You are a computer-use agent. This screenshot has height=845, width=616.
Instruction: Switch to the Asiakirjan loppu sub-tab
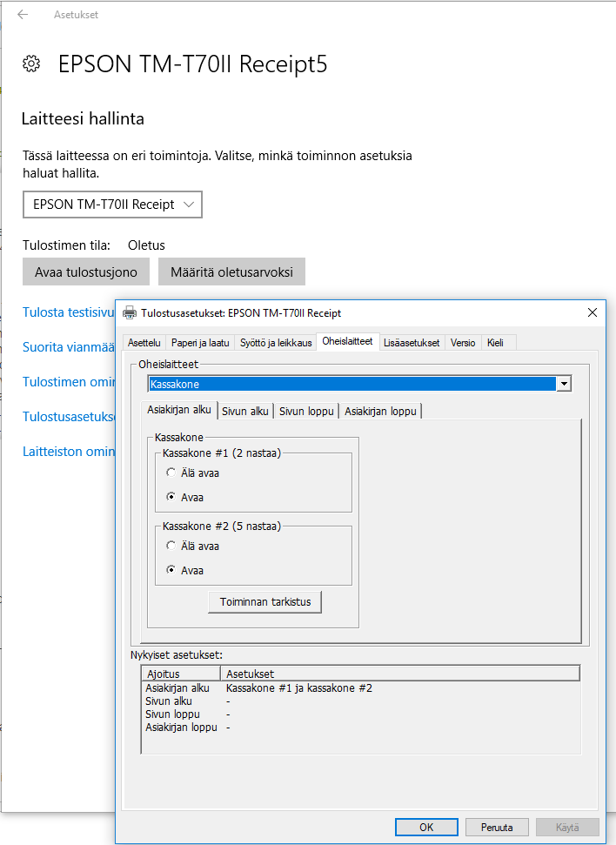pyautogui.click(x=381, y=411)
